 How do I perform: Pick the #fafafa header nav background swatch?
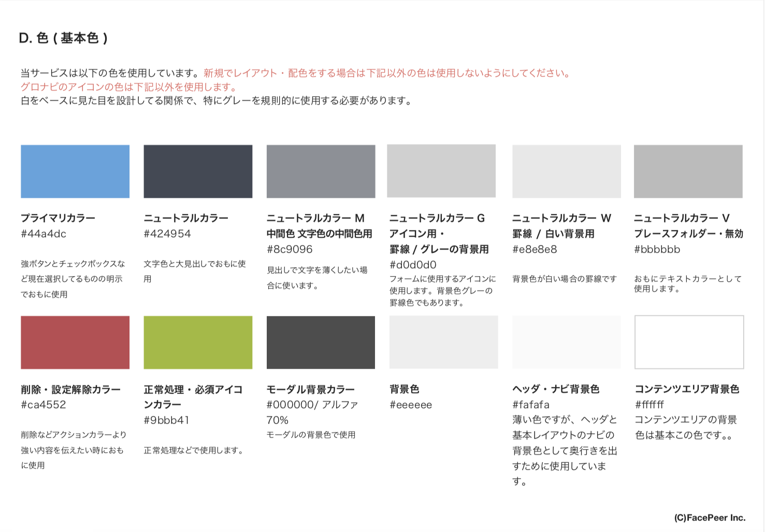pyautogui.click(x=566, y=342)
